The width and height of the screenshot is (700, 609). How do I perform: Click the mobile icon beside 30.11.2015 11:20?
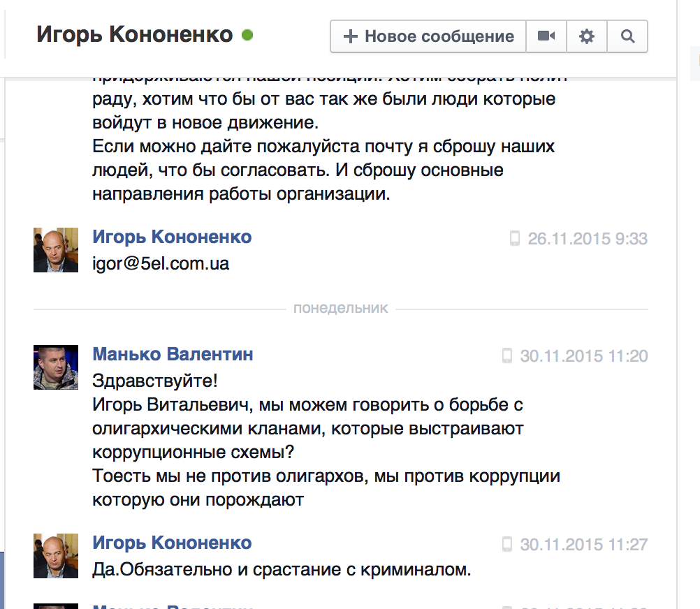click(x=507, y=356)
